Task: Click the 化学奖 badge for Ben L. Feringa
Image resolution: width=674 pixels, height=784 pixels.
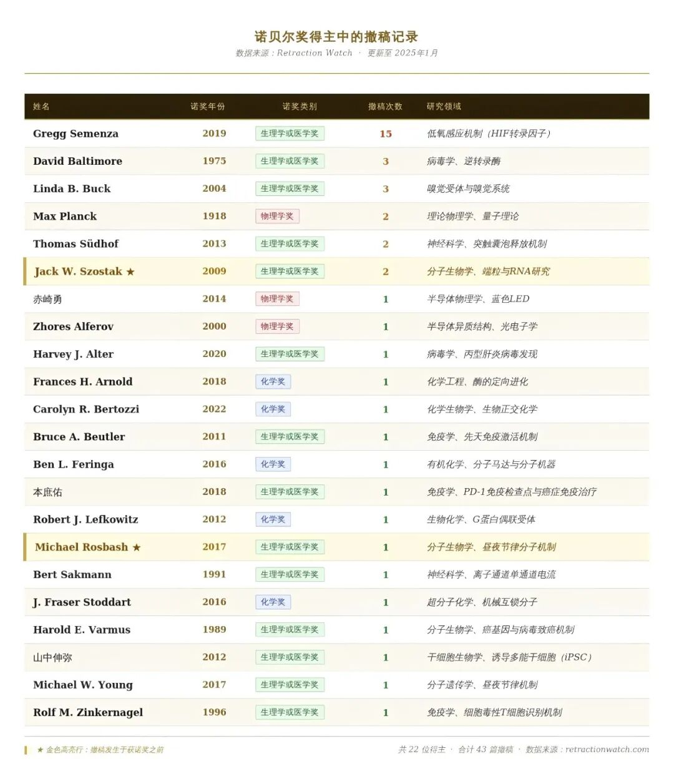Action: (x=273, y=464)
